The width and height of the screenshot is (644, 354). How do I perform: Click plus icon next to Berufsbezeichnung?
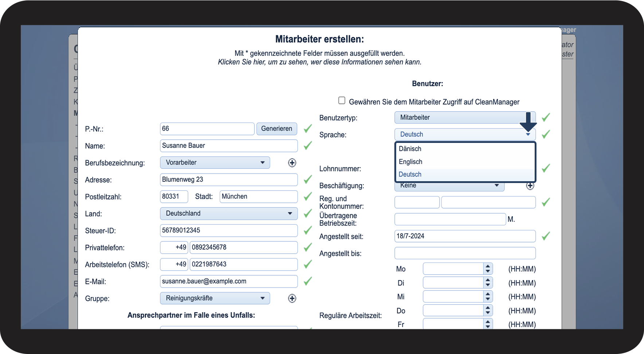click(x=292, y=163)
